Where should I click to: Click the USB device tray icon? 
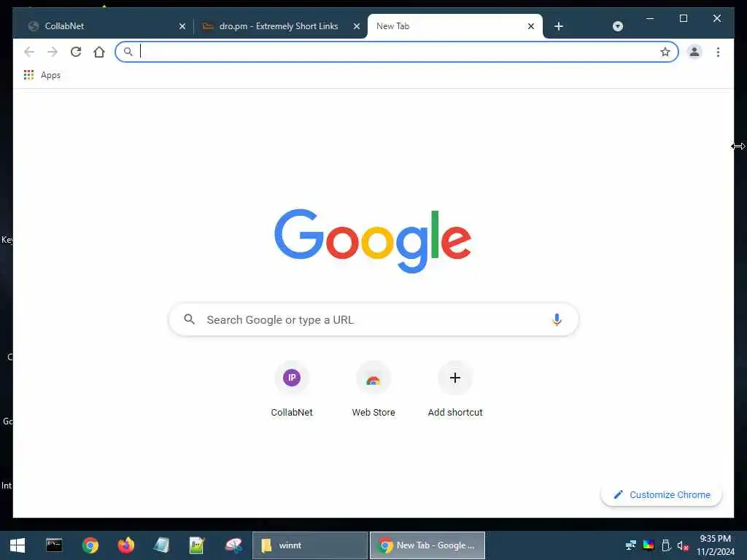coord(666,545)
